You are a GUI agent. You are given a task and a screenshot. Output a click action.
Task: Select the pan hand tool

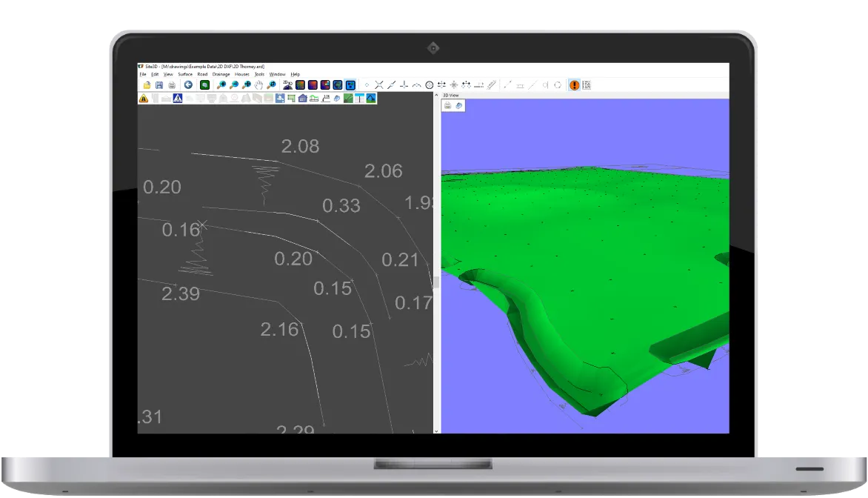coord(259,85)
